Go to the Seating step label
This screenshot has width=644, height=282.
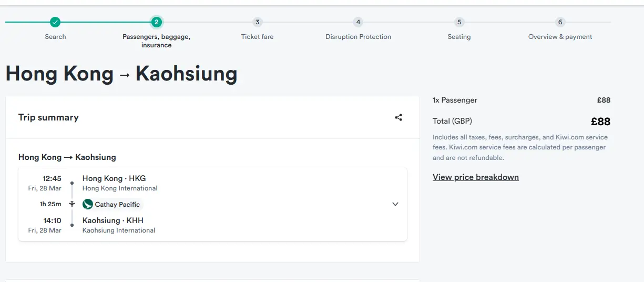[x=459, y=37]
